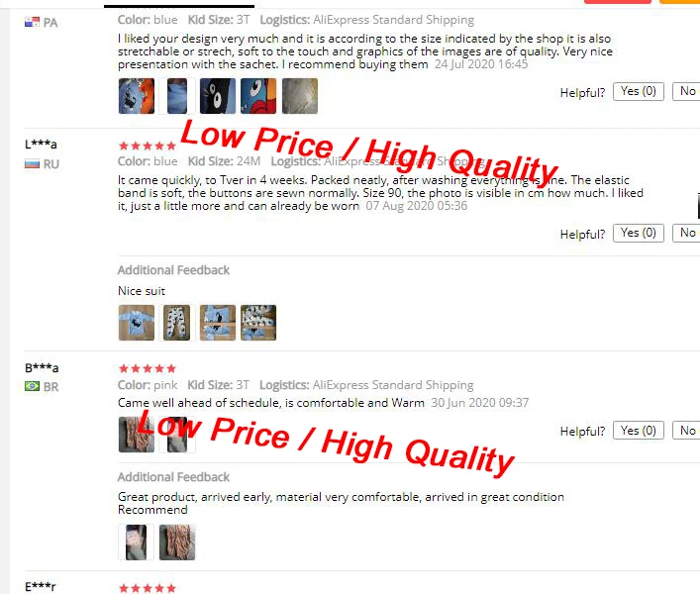Image resolution: width=700 pixels, height=594 pixels.
Task: Mark PA reviewer's feedback helpful with Yes (0)
Action: tap(638, 91)
